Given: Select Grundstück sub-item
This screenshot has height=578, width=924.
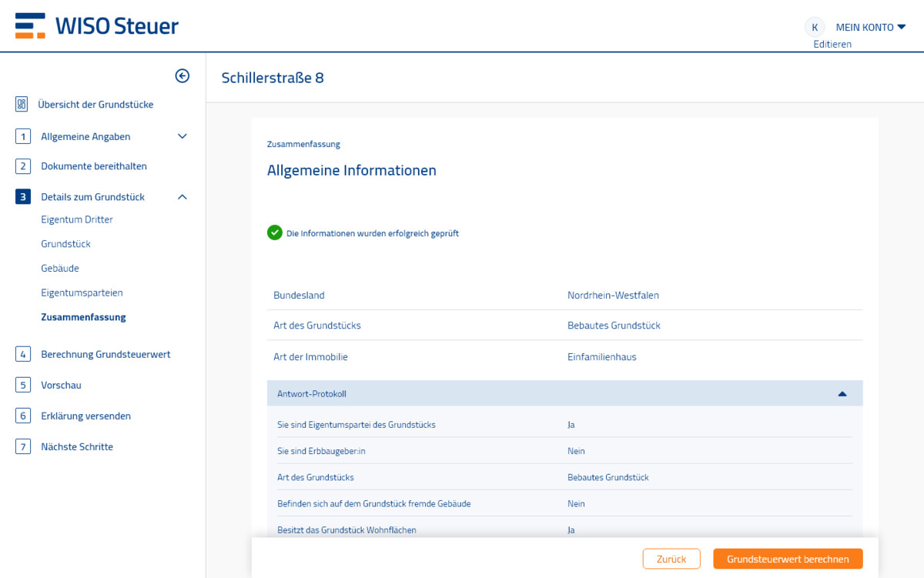Looking at the screenshot, I should click(x=65, y=244).
